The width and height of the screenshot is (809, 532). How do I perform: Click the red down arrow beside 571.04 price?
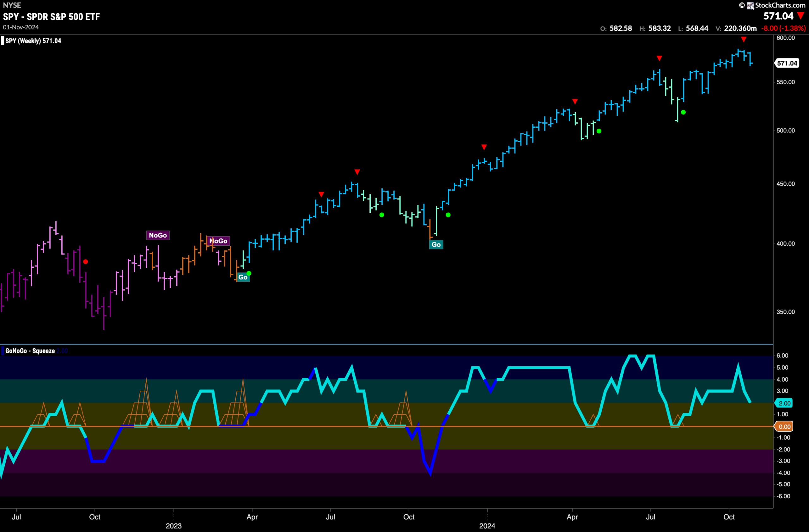[x=801, y=15]
